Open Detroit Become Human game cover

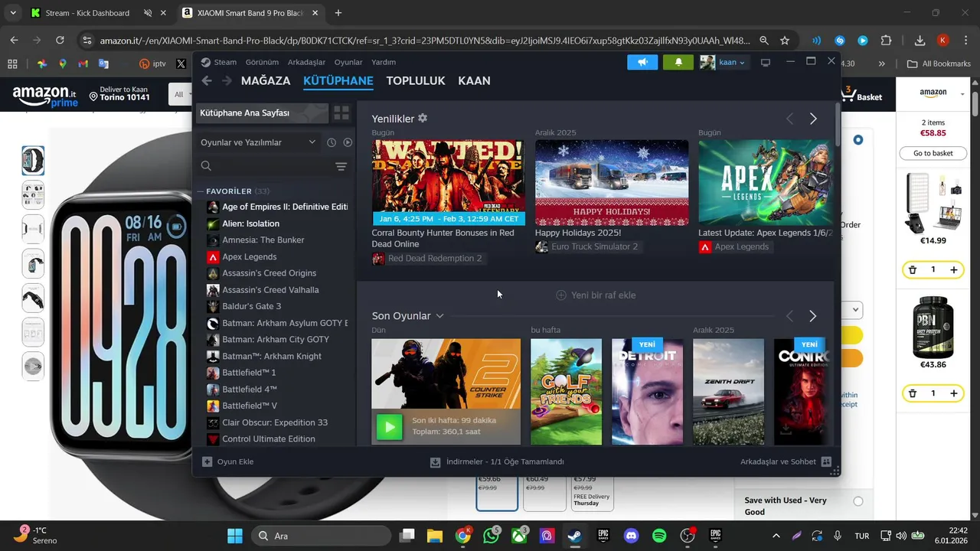[647, 392]
